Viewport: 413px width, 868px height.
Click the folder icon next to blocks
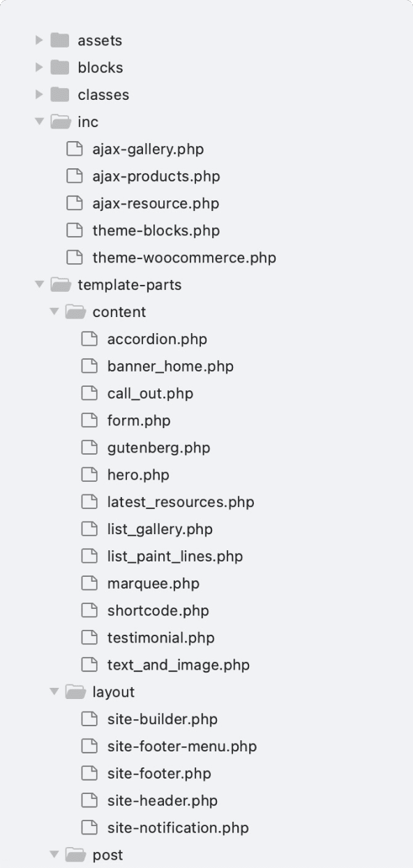pos(59,67)
